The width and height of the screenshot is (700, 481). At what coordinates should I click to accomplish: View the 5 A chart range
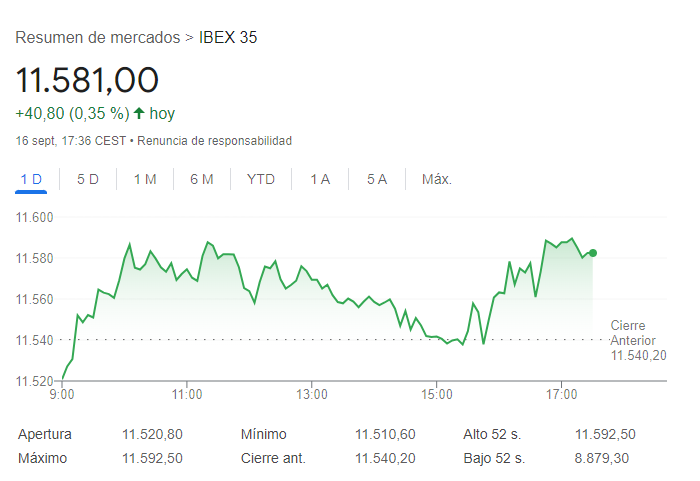pos(377,179)
